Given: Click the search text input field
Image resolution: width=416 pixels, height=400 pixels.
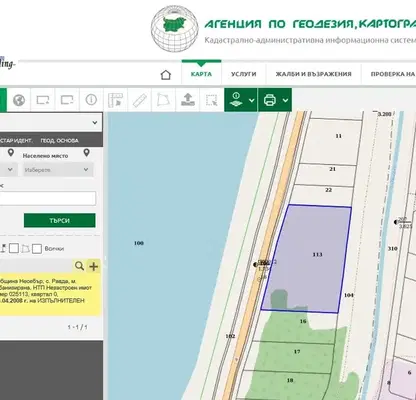Looking at the screenshot, I should coord(48,198).
